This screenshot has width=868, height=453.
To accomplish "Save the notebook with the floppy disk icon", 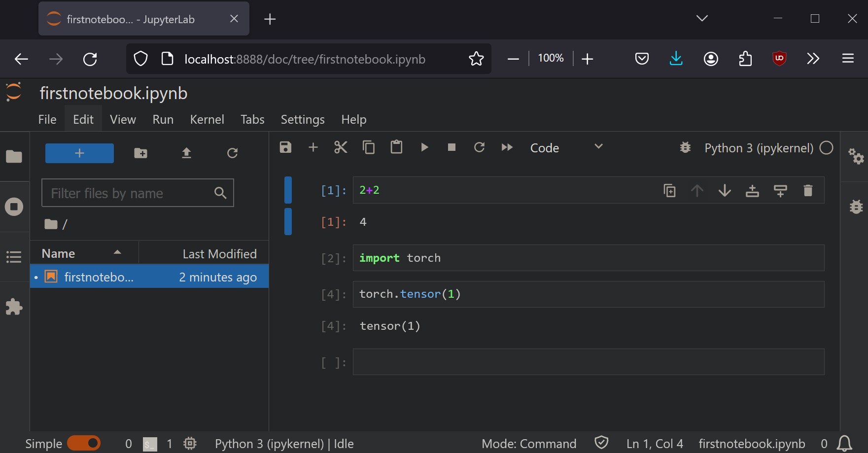I will pyautogui.click(x=285, y=147).
